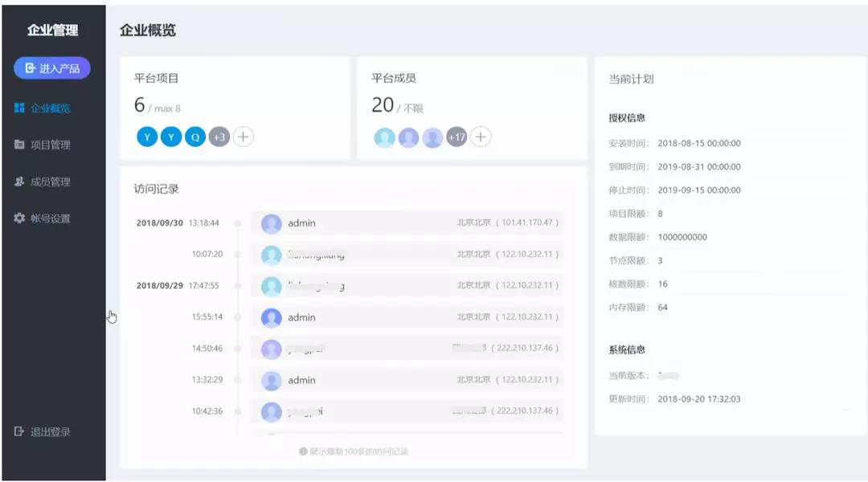
Task: Expand the +17 more members badge
Action: pos(457,137)
